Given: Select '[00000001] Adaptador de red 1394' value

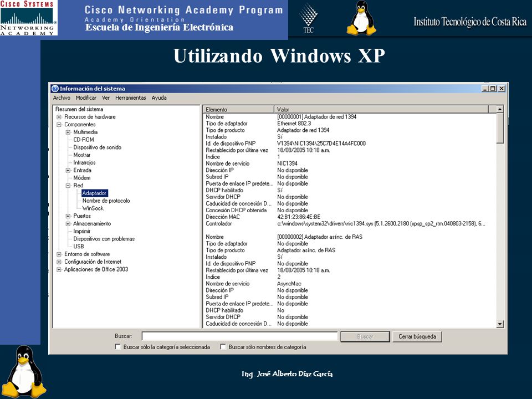Looking at the screenshot, I should (x=317, y=117).
